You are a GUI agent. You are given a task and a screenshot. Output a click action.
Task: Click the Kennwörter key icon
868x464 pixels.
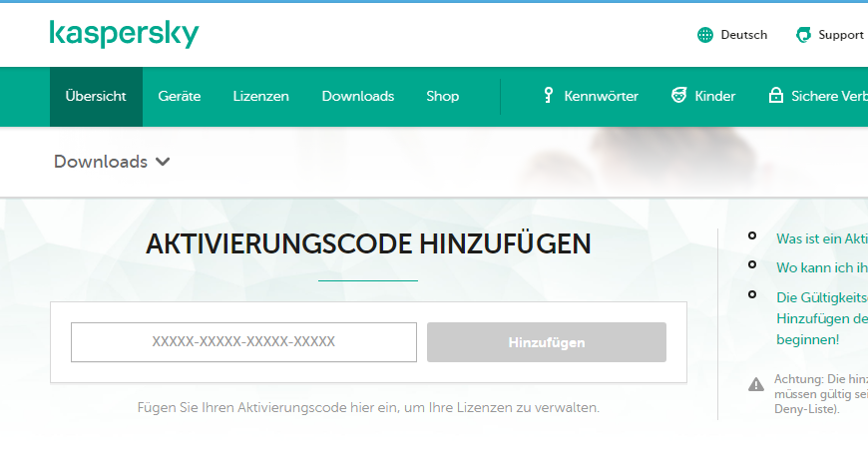pos(548,95)
